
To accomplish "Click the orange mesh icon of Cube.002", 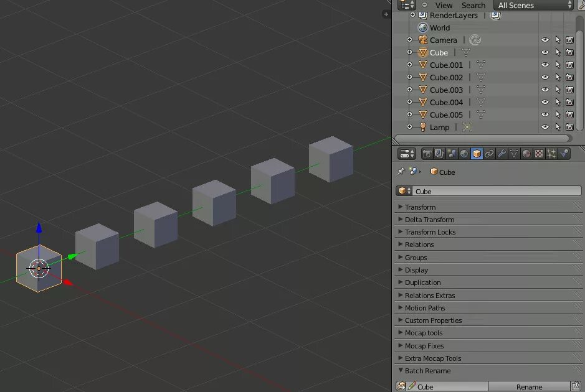I will (x=422, y=78).
